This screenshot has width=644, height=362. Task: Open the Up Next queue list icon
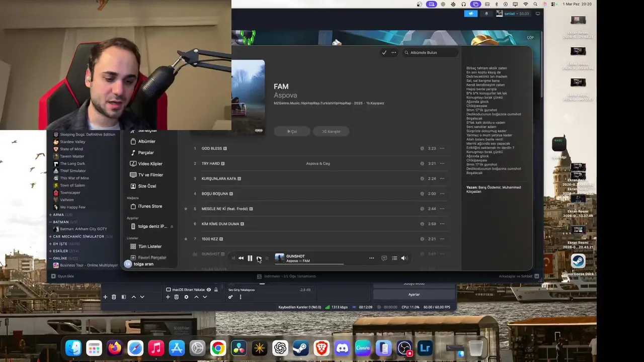(x=394, y=258)
